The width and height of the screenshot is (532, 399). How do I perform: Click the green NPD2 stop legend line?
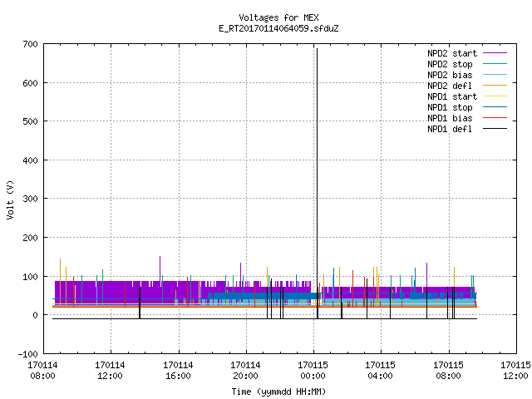click(x=495, y=63)
